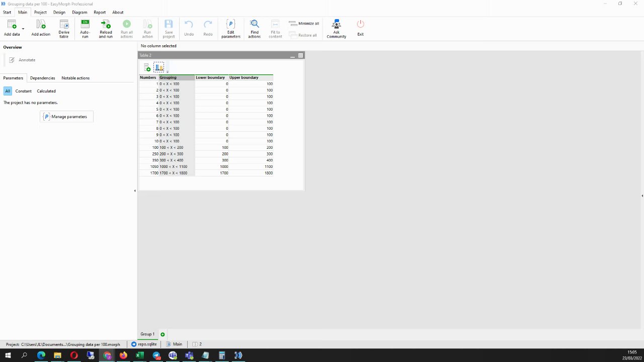The width and height of the screenshot is (644, 362).
Task: Select the Calculated parameters filter
Action: coord(46,91)
